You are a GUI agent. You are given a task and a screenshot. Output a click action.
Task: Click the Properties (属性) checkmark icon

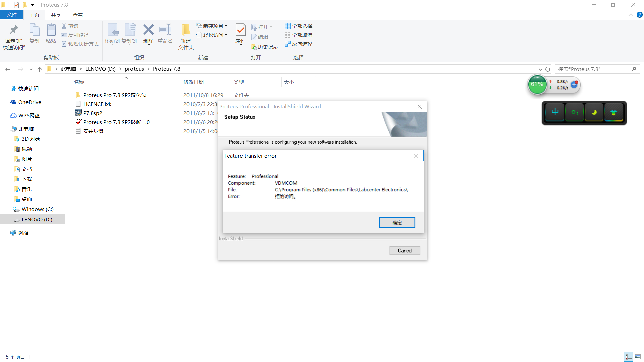click(x=240, y=30)
